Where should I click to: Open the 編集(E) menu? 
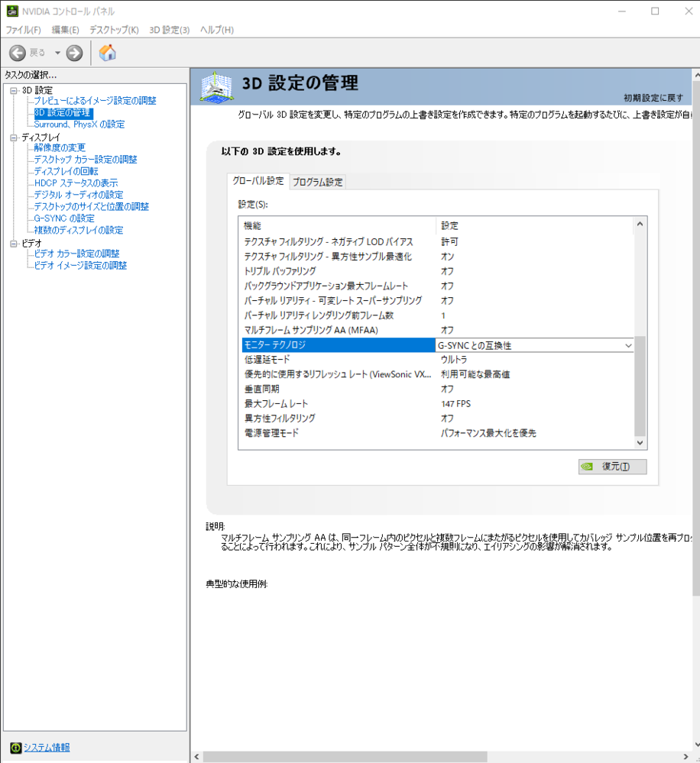pyautogui.click(x=65, y=31)
